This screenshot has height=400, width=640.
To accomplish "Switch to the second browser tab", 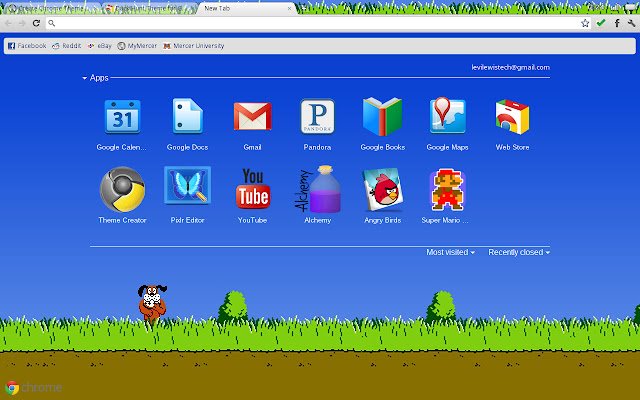I will coord(149,8).
